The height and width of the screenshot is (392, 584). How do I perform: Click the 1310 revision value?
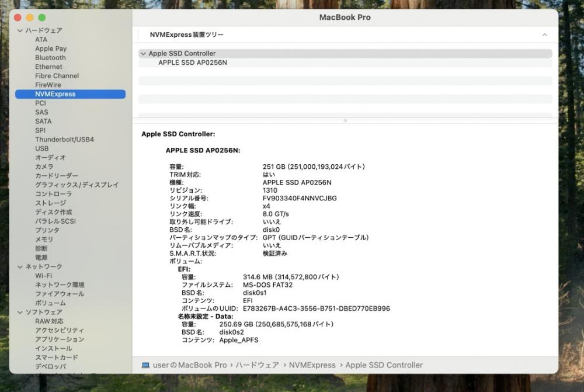tap(270, 190)
